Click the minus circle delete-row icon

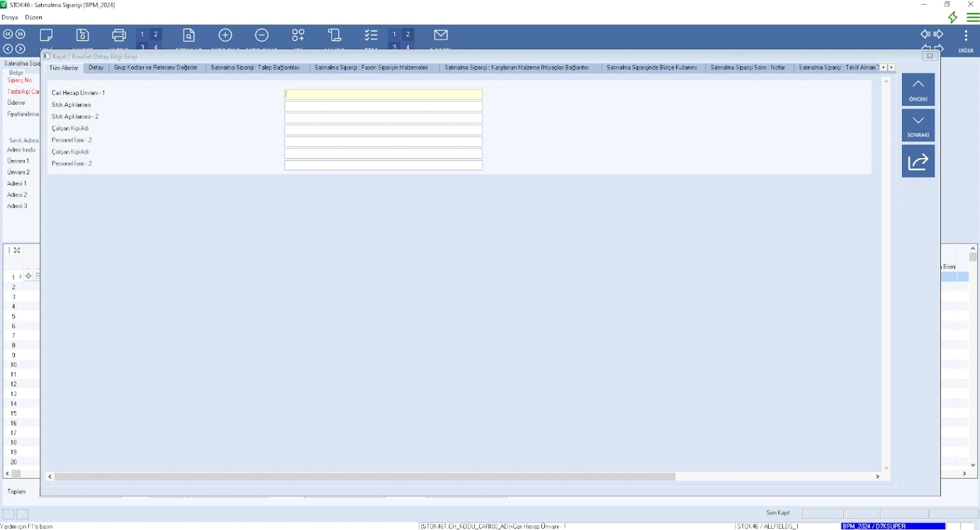tap(261, 35)
